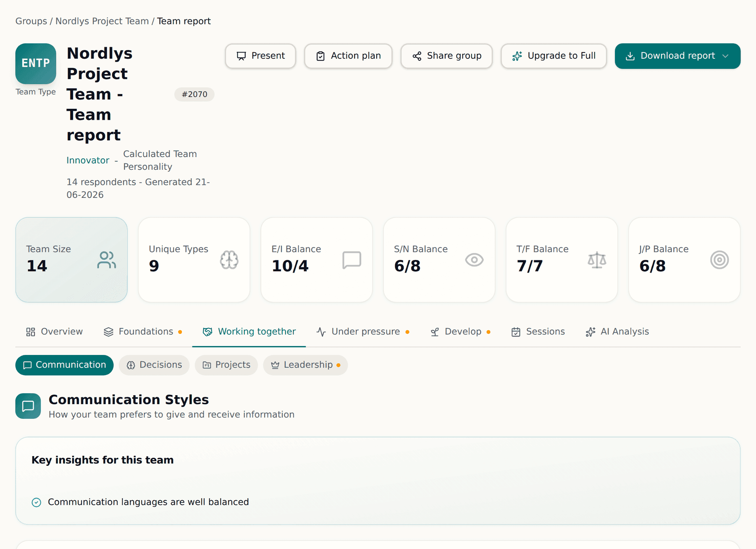Open the AI Analysis tab
This screenshot has width=756, height=549.
coord(617,332)
